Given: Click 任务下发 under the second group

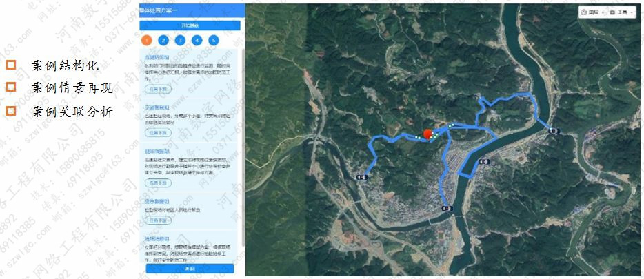Looking at the screenshot, I should point(157,132).
